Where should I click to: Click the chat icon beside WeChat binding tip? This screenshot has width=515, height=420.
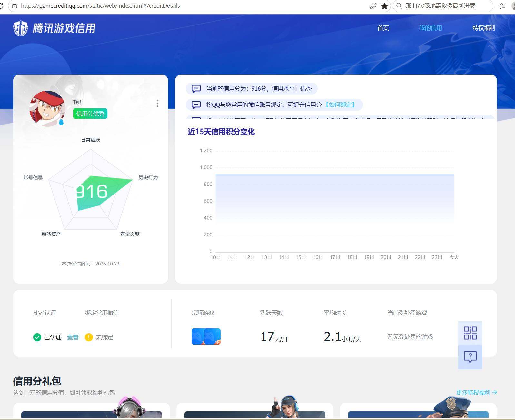196,105
